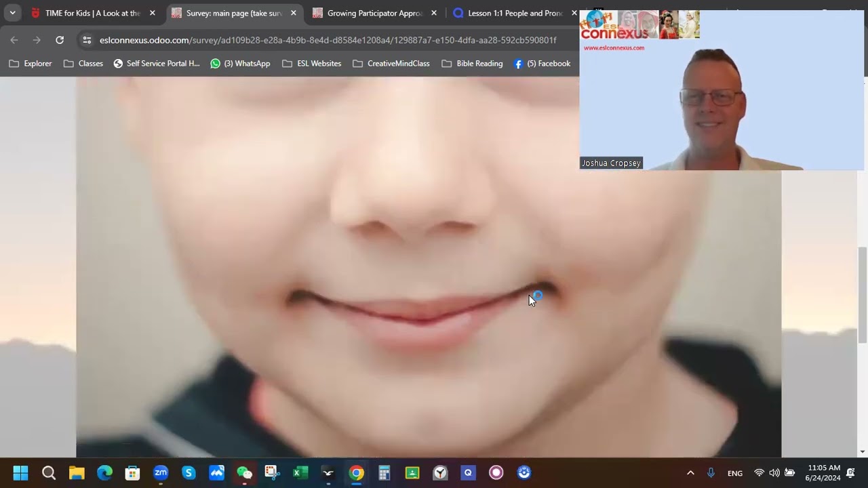This screenshot has height=488, width=868.
Task: Open Wi-Fi network settings in tray
Action: [x=759, y=473]
